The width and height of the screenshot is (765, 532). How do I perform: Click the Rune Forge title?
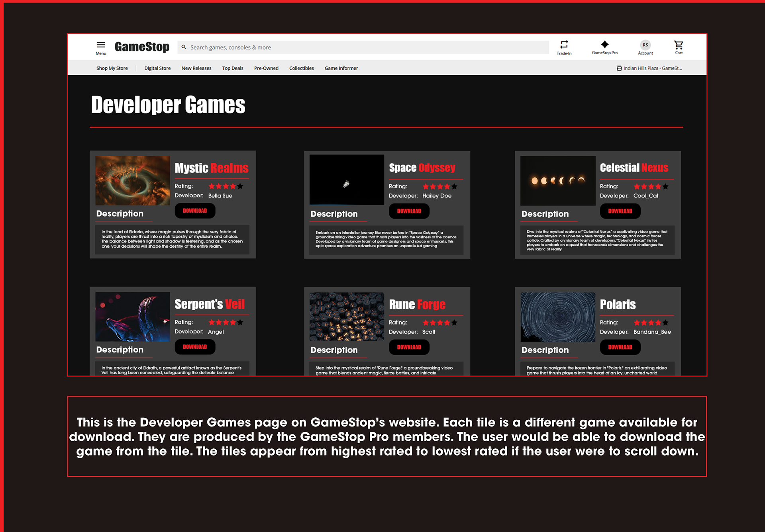tap(417, 305)
